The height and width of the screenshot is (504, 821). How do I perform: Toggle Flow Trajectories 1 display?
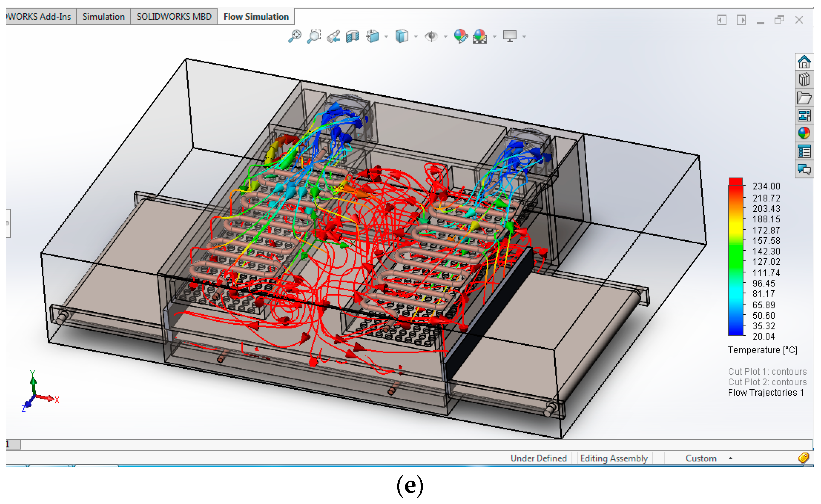[x=766, y=393]
